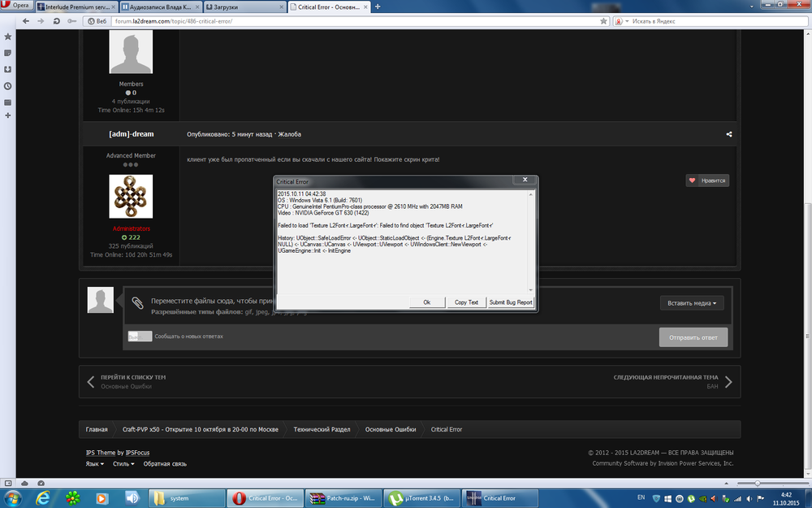812x508 pixels.
Task: Click the browser Back arrow button
Action: pos(26,20)
